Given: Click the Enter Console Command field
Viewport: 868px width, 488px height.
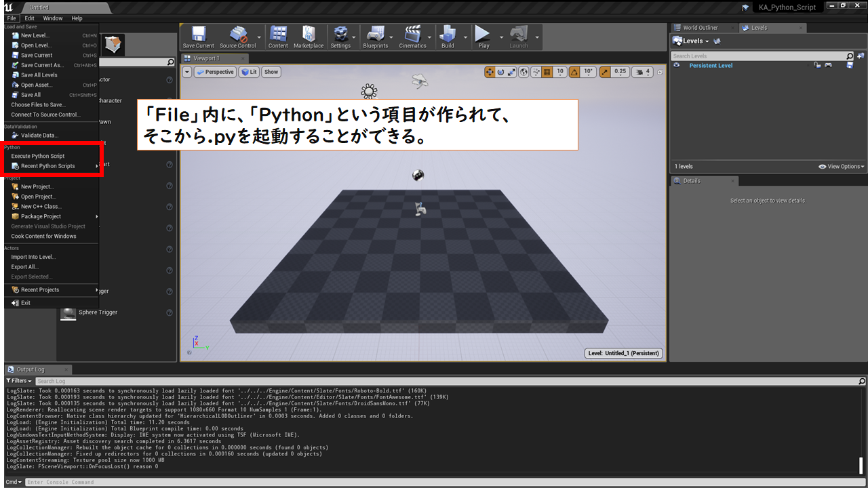Looking at the screenshot, I should (x=445, y=482).
